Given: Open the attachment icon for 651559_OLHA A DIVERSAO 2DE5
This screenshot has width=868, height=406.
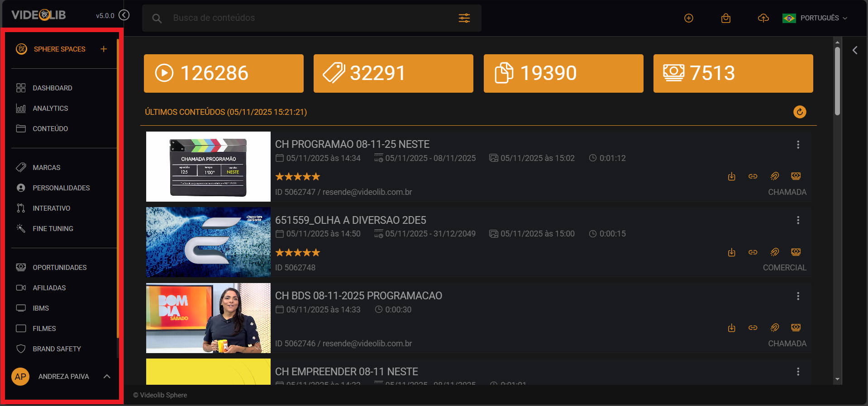Looking at the screenshot, I should point(775,252).
